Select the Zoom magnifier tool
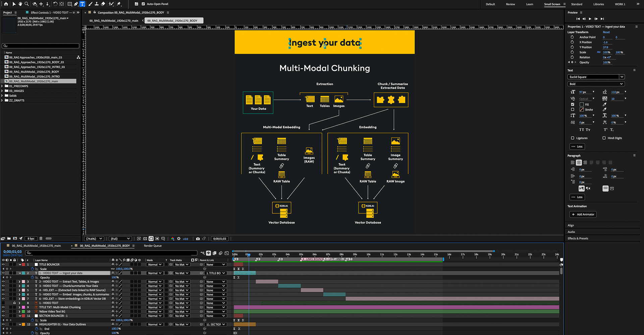Viewport: 644px width, 335px height. pyautogui.click(x=26, y=4)
